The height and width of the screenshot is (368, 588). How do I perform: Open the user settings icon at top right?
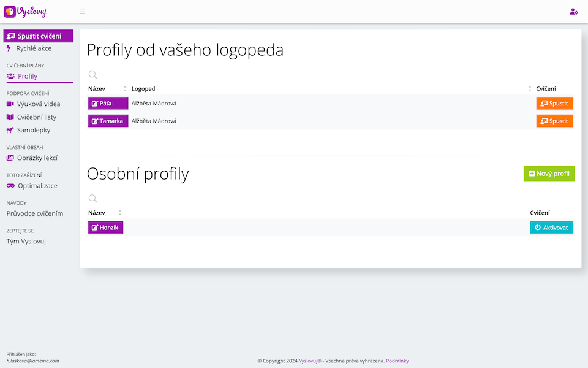tap(573, 12)
